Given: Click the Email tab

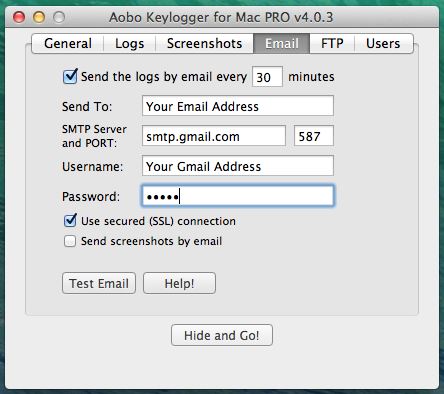Looking at the screenshot, I should click(x=282, y=43).
